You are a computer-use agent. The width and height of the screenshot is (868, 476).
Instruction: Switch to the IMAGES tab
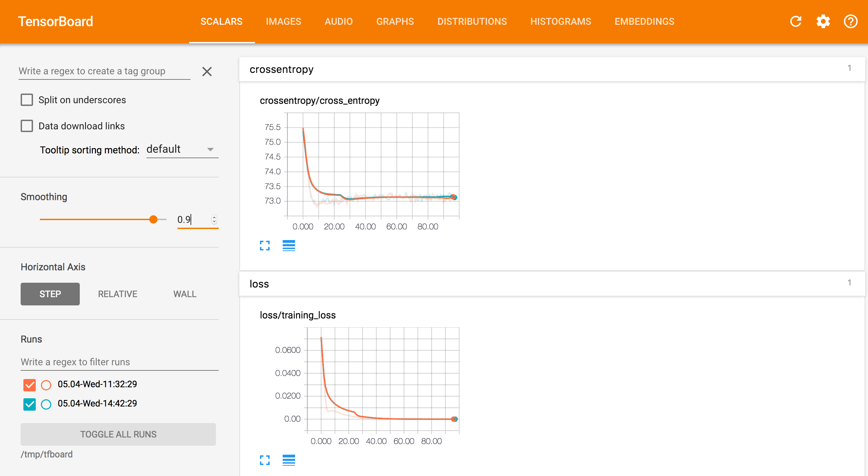[x=284, y=21]
